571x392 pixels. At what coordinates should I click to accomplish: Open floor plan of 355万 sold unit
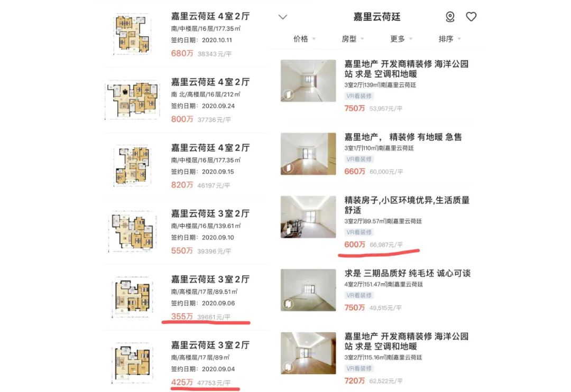coord(132,297)
